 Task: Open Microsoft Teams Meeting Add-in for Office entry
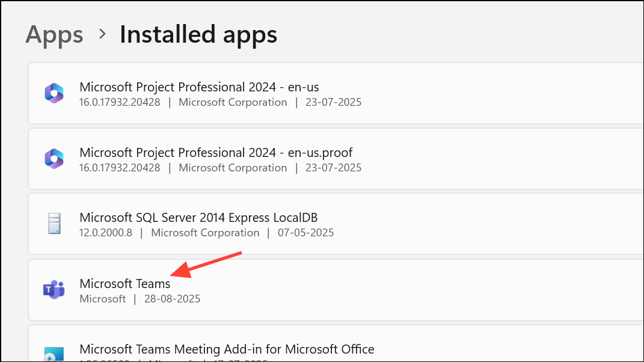[x=227, y=349]
